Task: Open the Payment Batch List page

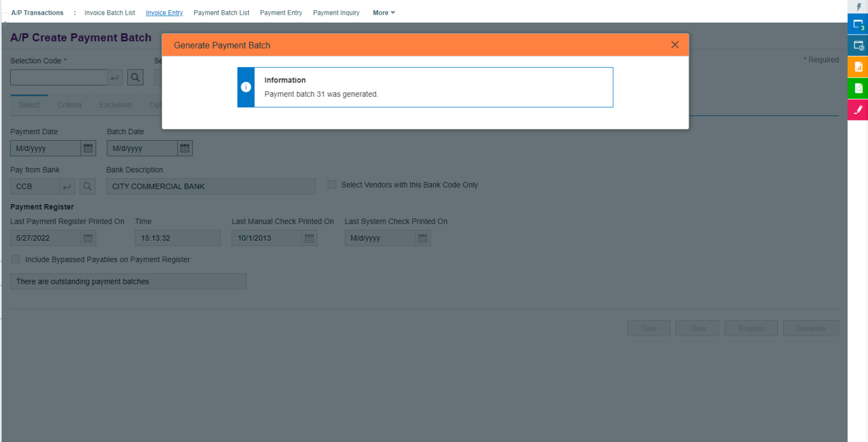Action: click(x=222, y=12)
